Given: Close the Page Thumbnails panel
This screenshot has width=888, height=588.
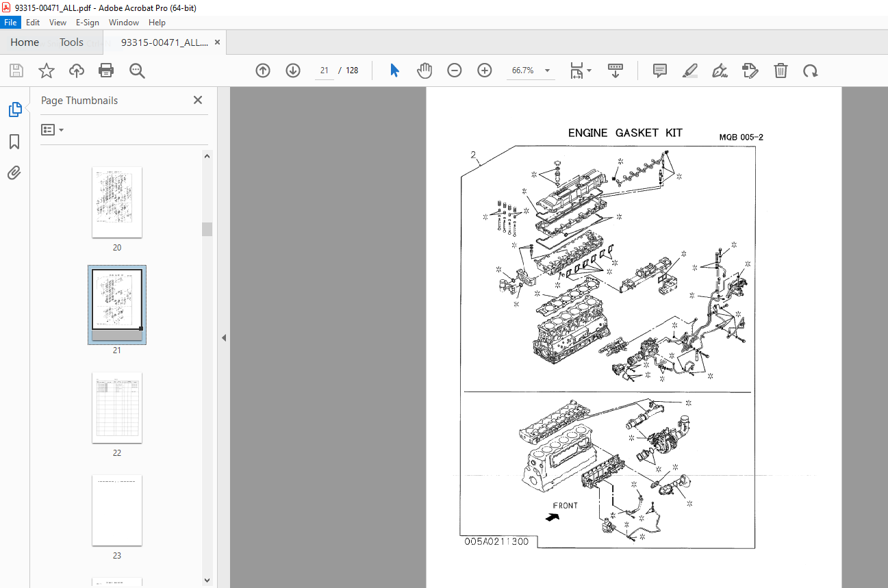Looking at the screenshot, I should click(x=198, y=100).
